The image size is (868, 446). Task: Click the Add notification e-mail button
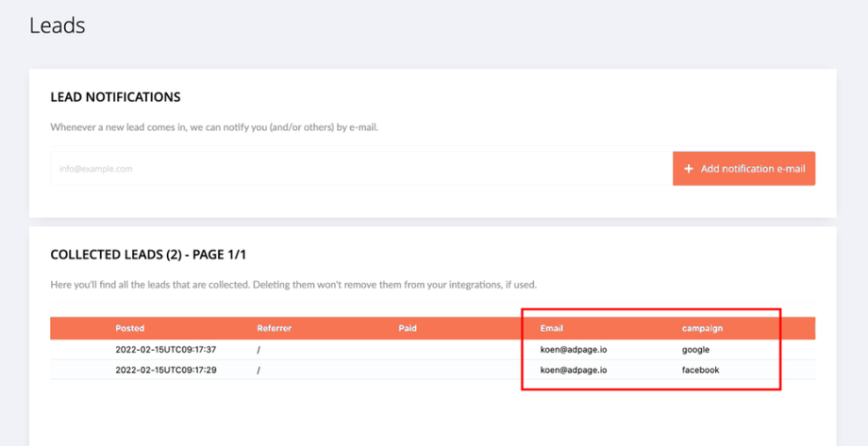tap(743, 169)
